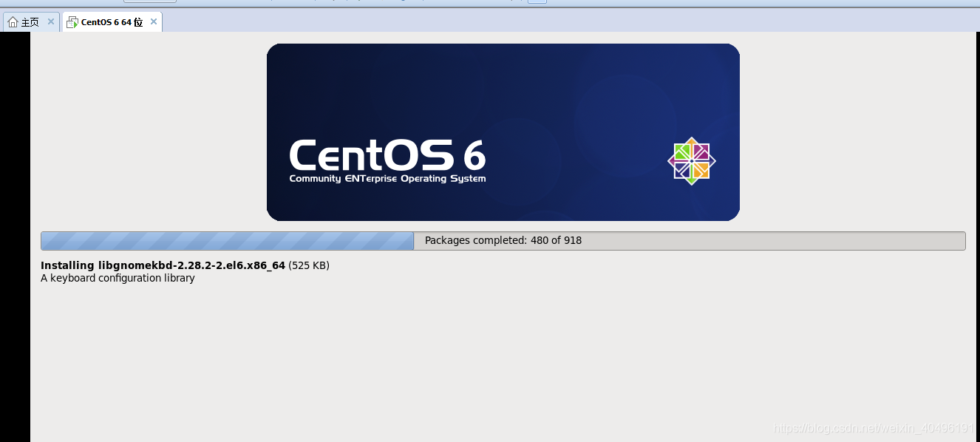This screenshot has width=980, height=442.
Task: Switch to the 主页 home tab
Action: click(30, 22)
